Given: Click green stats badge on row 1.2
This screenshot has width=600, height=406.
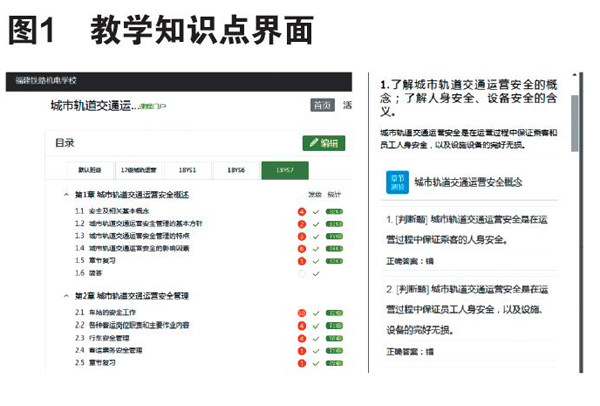Looking at the screenshot, I should coord(333,224).
